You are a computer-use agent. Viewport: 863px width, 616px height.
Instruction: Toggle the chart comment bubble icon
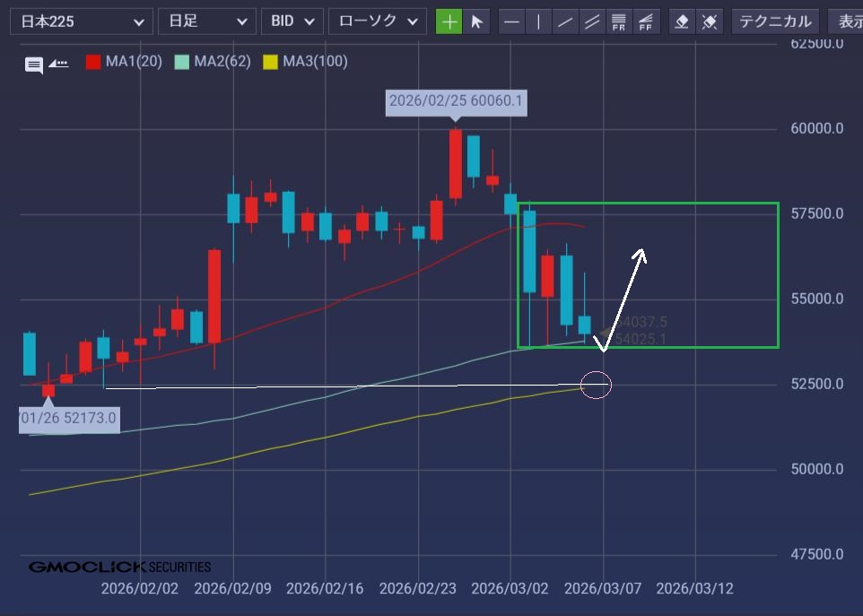tap(34, 65)
